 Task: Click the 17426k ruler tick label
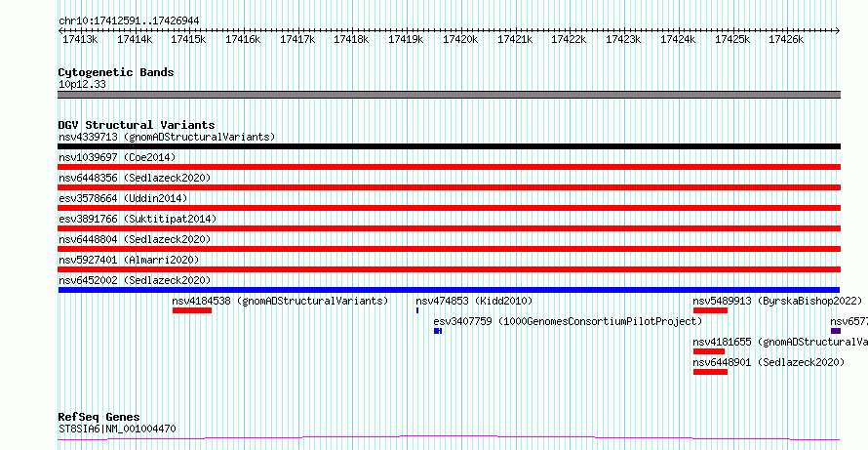[x=786, y=39]
